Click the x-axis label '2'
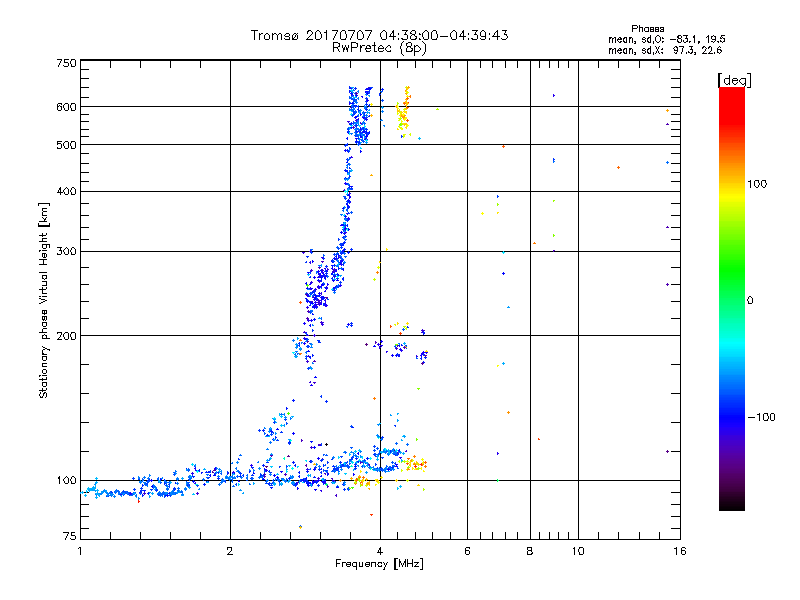The width and height of the screenshot is (800, 600). [230, 551]
